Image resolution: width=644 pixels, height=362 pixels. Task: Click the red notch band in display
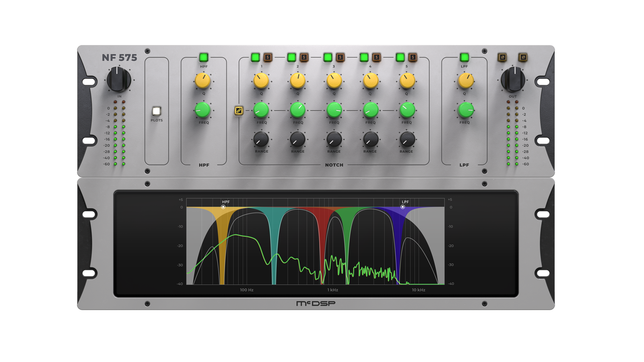click(323, 245)
